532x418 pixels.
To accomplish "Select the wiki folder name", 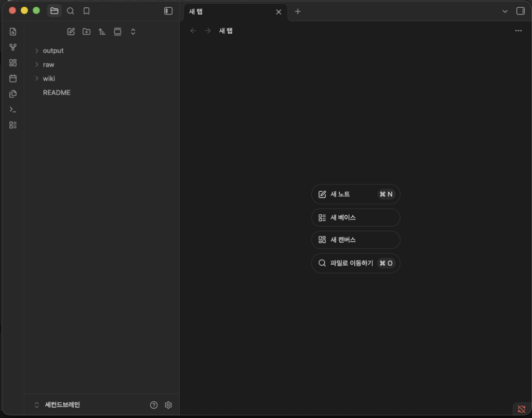I will pos(49,79).
